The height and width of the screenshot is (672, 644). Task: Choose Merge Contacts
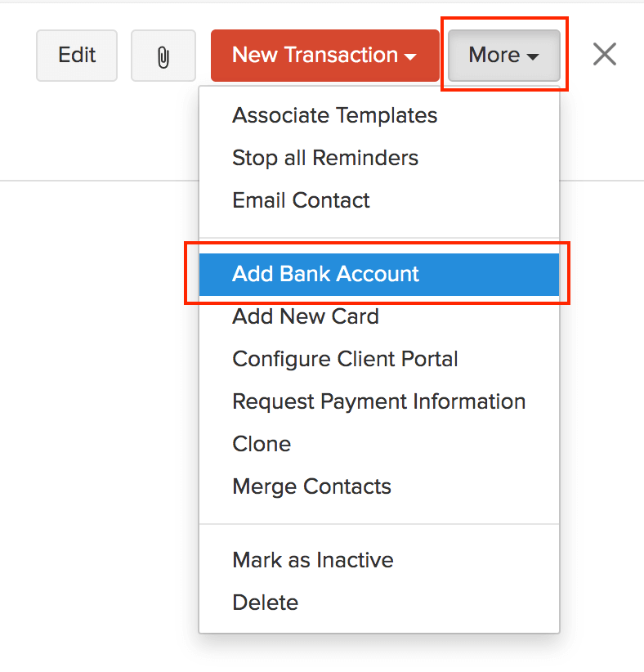point(311,486)
